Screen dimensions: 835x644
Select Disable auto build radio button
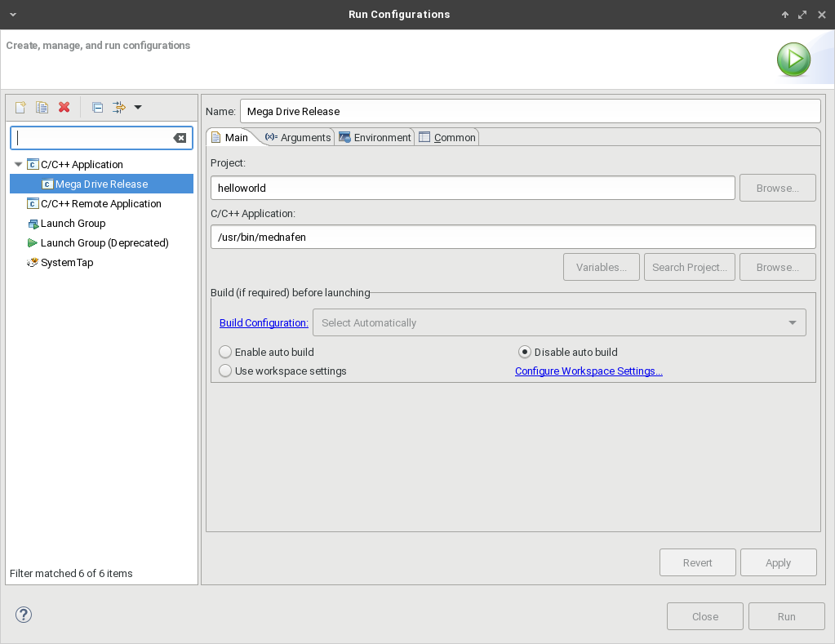click(x=525, y=352)
